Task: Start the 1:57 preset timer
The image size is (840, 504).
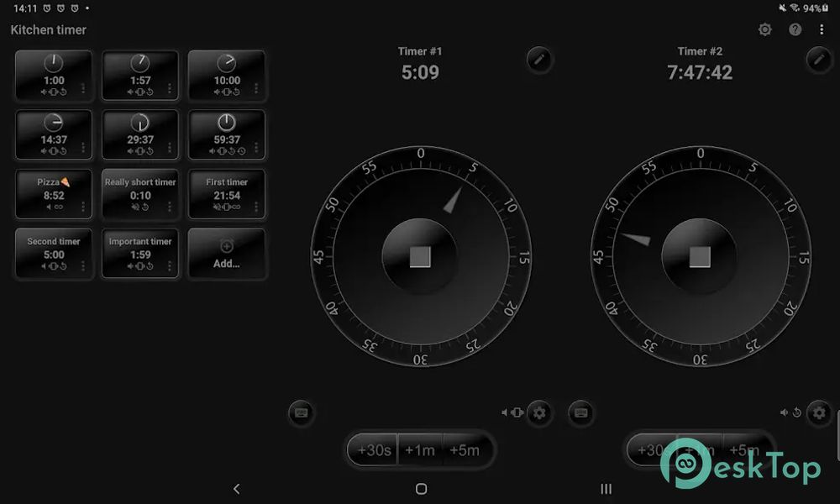Action: tap(139, 76)
